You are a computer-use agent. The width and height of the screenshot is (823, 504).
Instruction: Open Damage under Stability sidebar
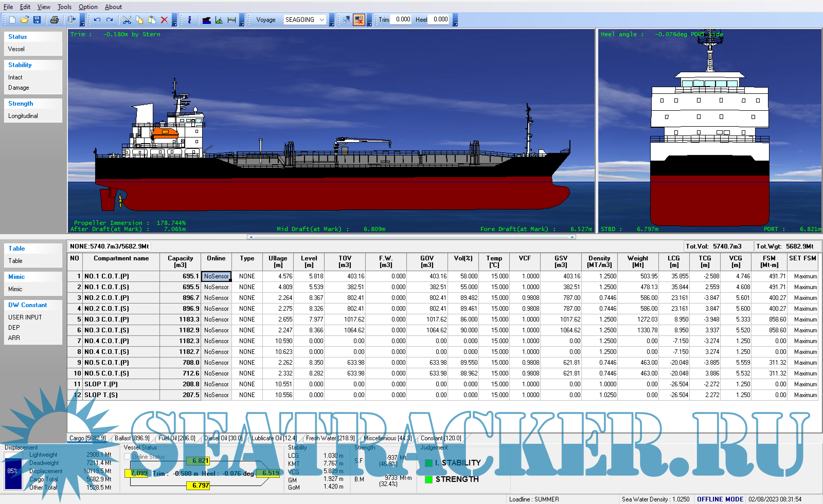pyautogui.click(x=19, y=87)
